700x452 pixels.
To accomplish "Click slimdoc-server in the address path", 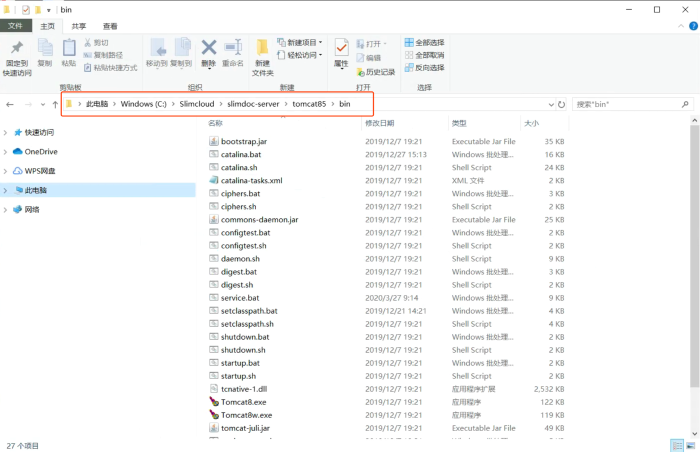I will [x=253, y=104].
